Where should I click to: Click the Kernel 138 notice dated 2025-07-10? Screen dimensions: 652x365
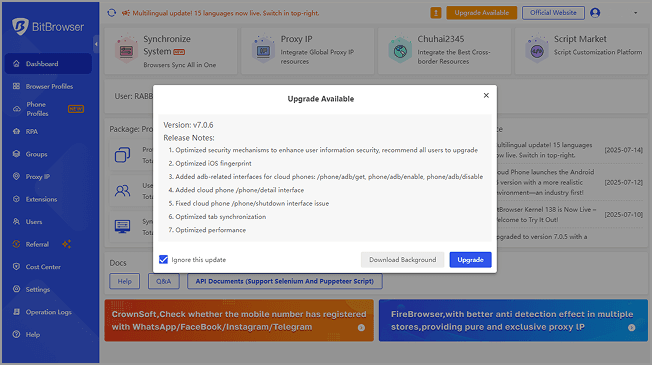[x=570, y=215]
